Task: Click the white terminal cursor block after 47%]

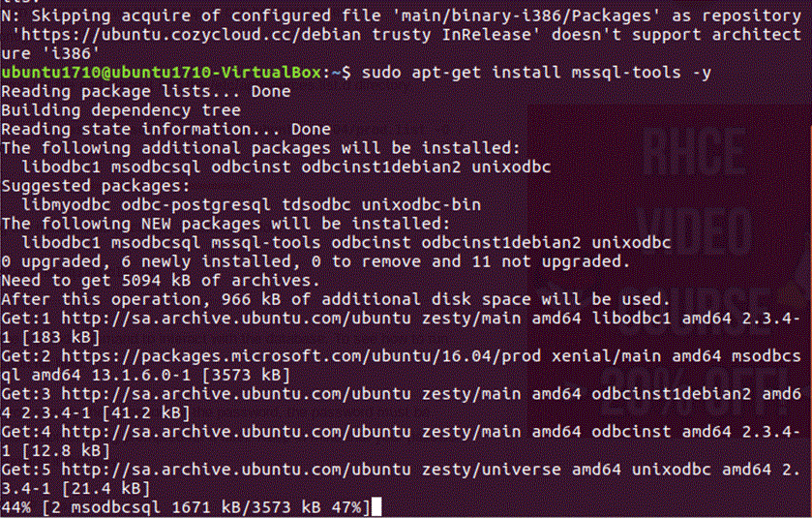Action: click(x=376, y=507)
